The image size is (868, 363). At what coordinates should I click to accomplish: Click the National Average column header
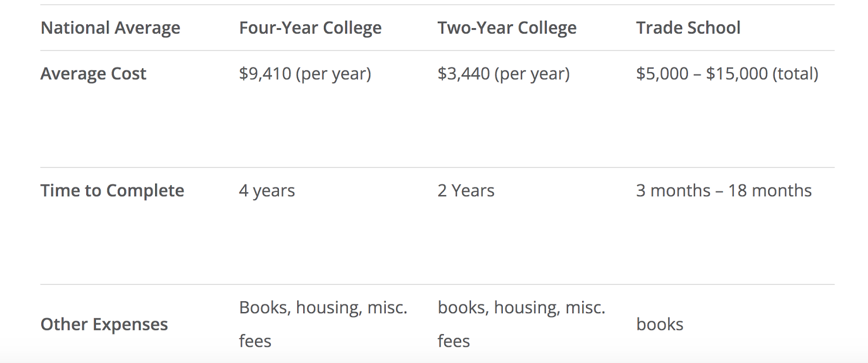110,28
